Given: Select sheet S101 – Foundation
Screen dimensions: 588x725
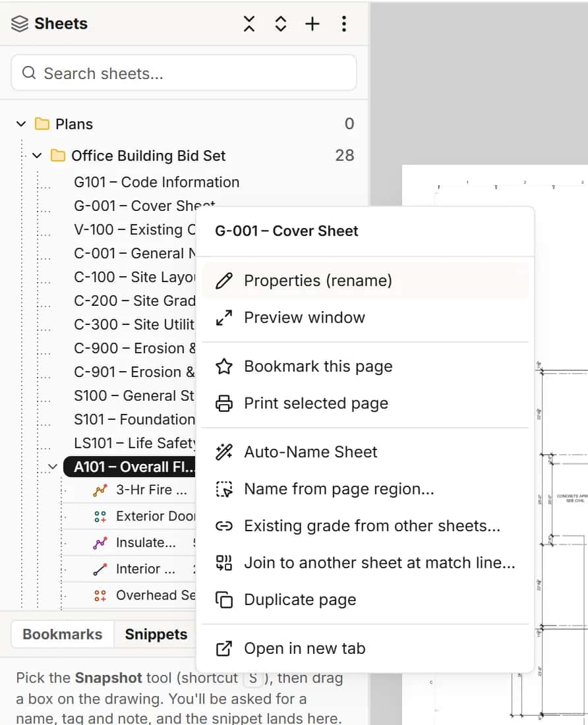Looking at the screenshot, I should pyautogui.click(x=135, y=419).
